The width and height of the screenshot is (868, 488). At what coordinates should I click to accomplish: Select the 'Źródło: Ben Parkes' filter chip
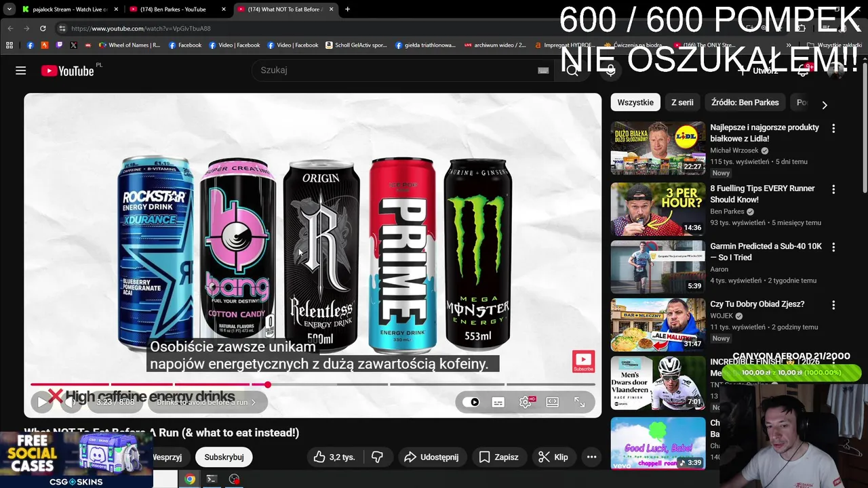coord(745,102)
